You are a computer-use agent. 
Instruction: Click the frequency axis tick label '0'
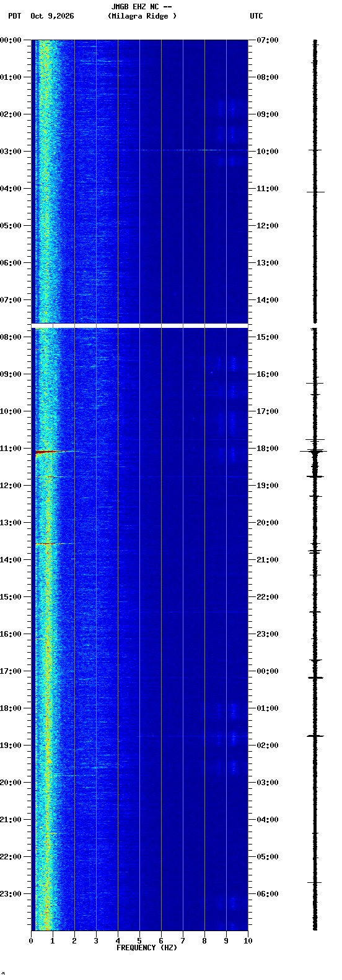pyautogui.click(x=31, y=941)
